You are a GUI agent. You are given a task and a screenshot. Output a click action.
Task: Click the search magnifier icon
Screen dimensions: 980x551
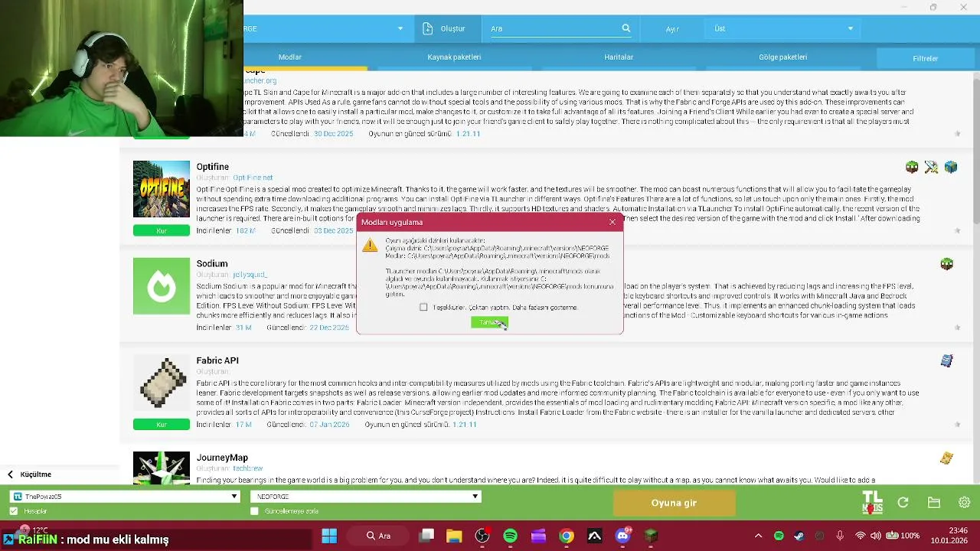click(626, 28)
